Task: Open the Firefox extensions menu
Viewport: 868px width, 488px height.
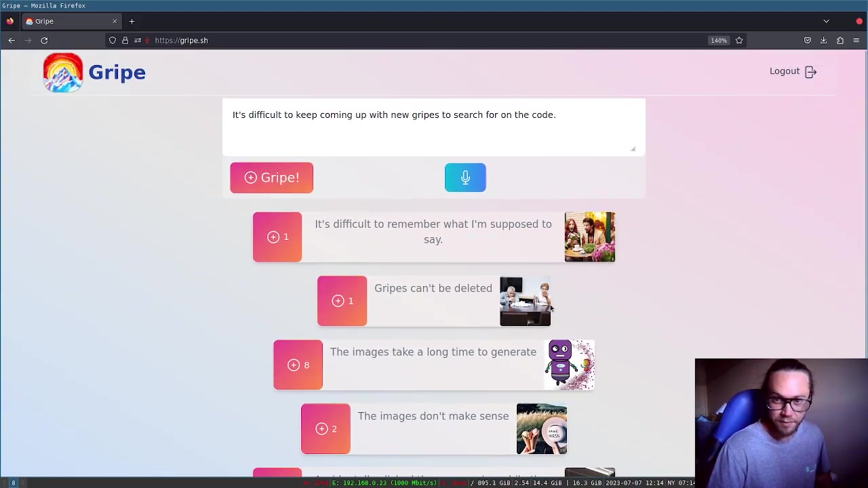Action: tap(840, 41)
